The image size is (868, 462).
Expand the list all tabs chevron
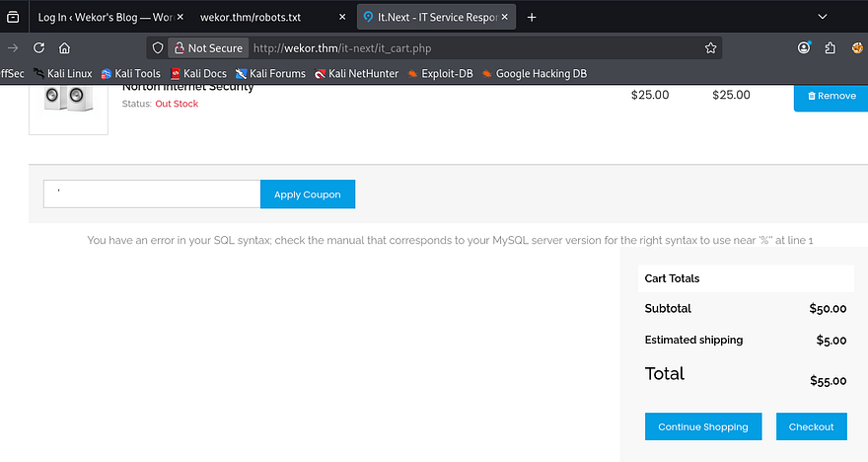pyautogui.click(x=823, y=17)
